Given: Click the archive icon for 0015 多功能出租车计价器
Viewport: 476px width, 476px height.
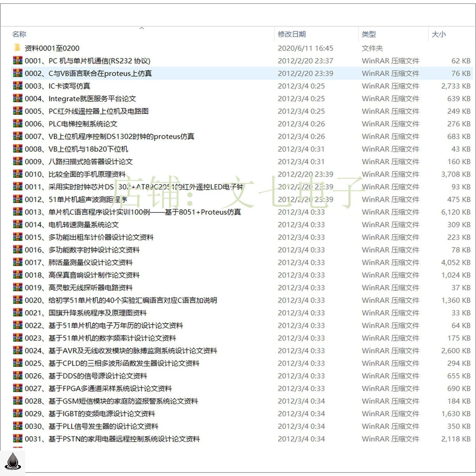Looking at the screenshot, I should point(17,237).
